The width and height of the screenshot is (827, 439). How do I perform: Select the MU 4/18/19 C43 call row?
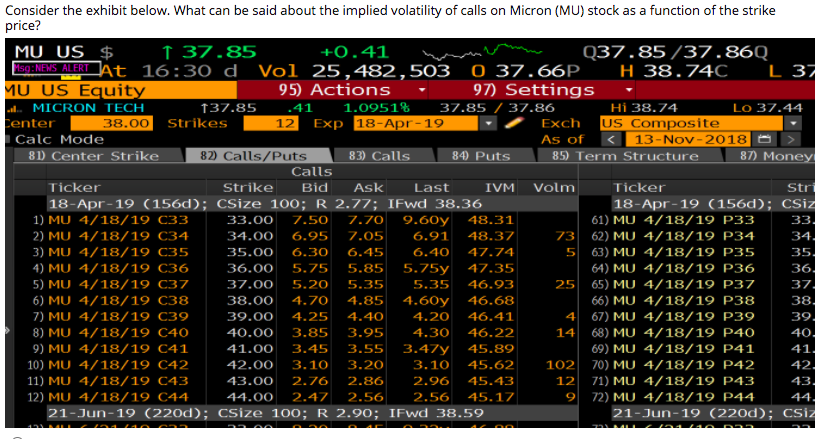point(295,381)
